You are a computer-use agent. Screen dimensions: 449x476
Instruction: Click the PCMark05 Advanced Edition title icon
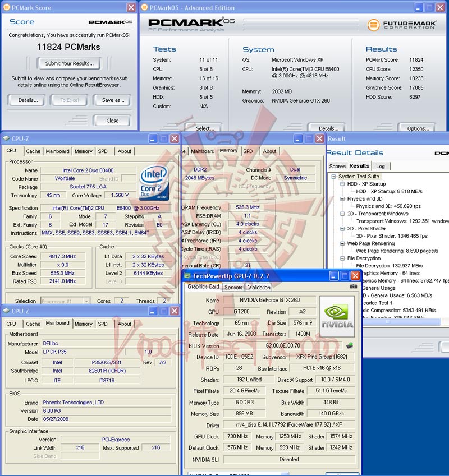pyautogui.click(x=145, y=7)
